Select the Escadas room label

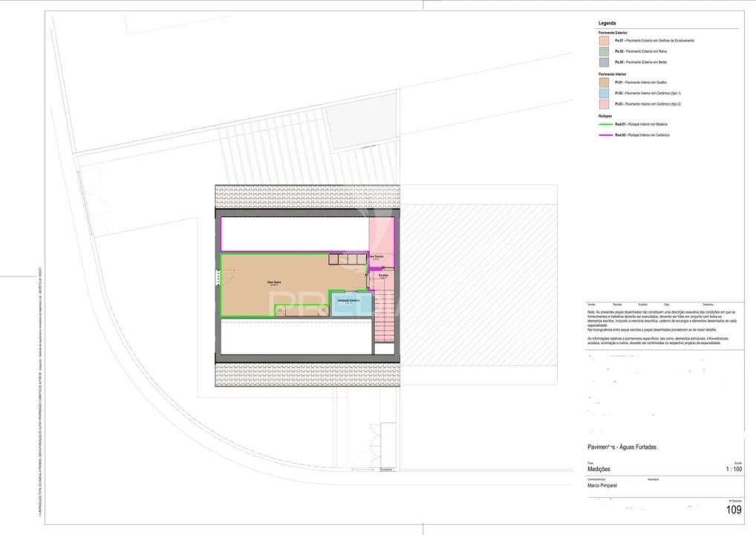382,276
